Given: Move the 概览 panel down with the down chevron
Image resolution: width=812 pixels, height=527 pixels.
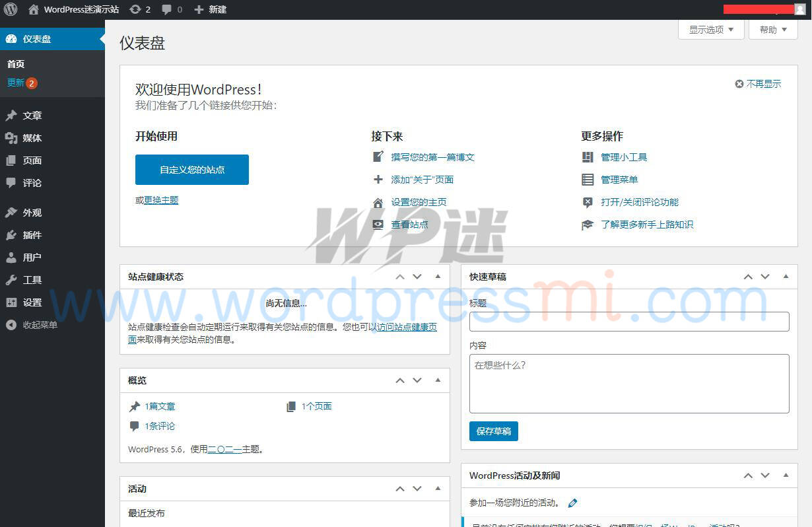Looking at the screenshot, I should [417, 380].
